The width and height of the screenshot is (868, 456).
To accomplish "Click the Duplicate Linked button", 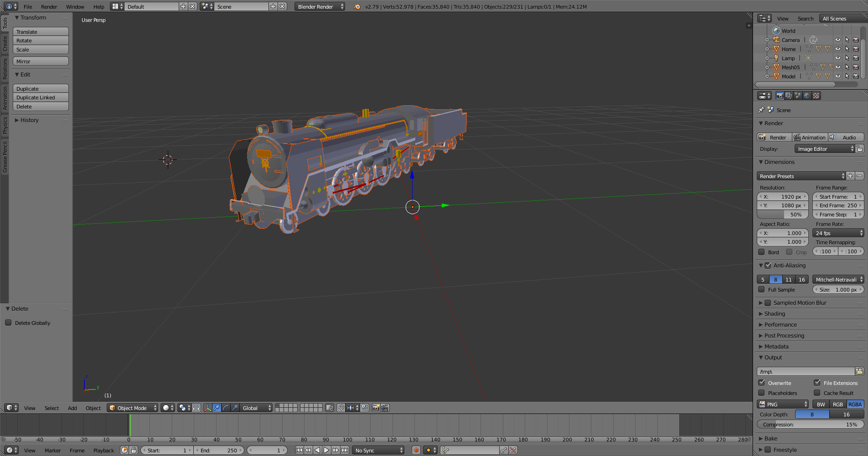I will coord(41,97).
